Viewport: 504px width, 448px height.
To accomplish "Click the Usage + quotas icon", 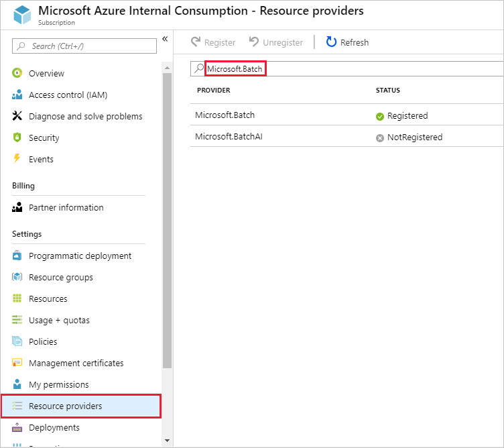I will (x=17, y=320).
